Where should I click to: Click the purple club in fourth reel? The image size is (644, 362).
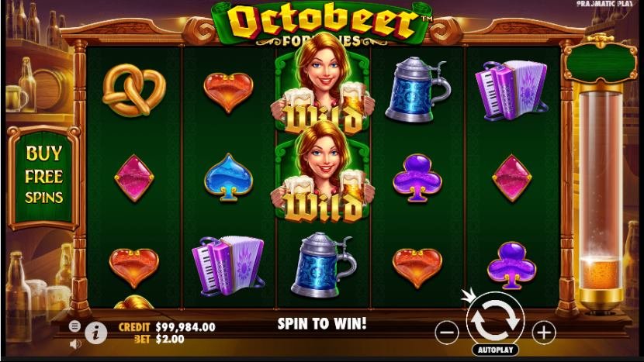click(417, 178)
